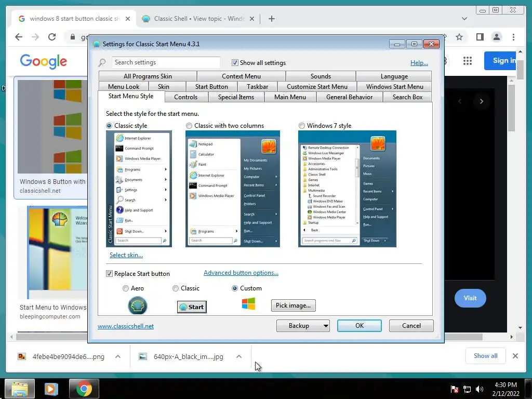532x399 pixels.
Task: Open a new Chrome tab
Action: (271, 19)
